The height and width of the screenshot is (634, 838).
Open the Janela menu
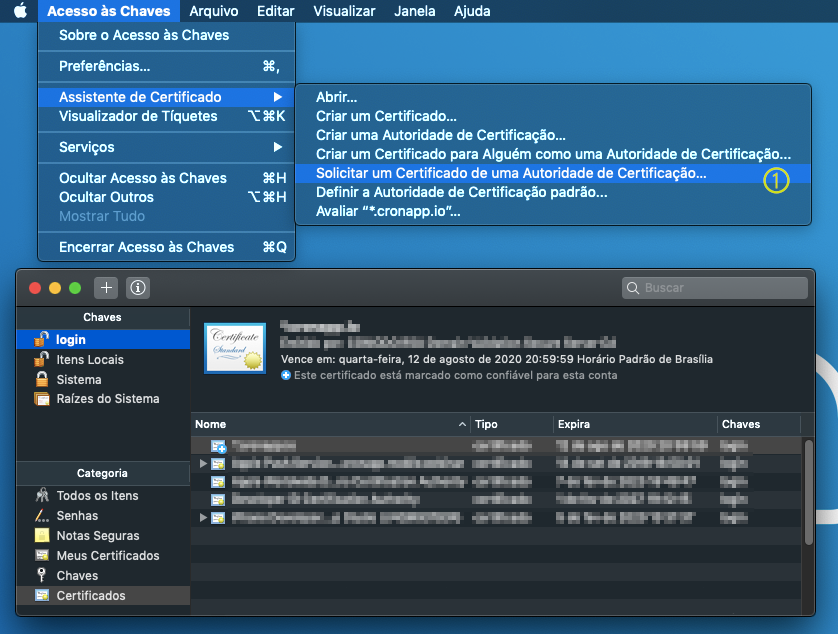[x=415, y=11]
